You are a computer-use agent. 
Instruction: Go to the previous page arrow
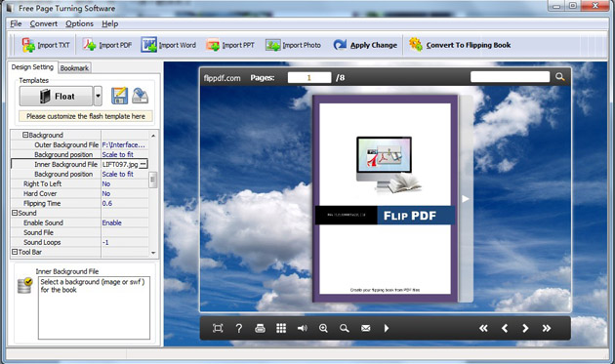[x=505, y=328]
